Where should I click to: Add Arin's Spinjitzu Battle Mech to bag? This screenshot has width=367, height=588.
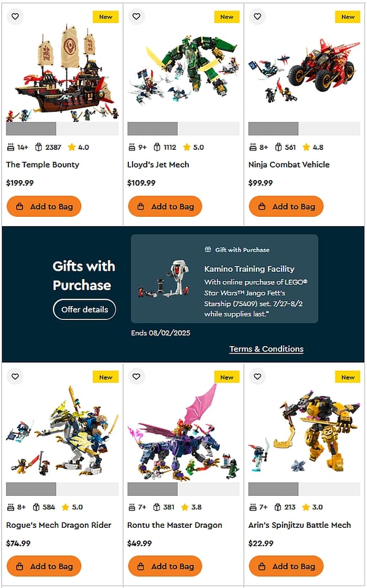click(x=286, y=566)
